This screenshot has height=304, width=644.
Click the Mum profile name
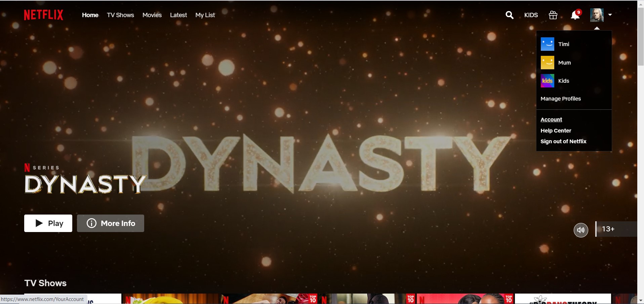point(564,63)
